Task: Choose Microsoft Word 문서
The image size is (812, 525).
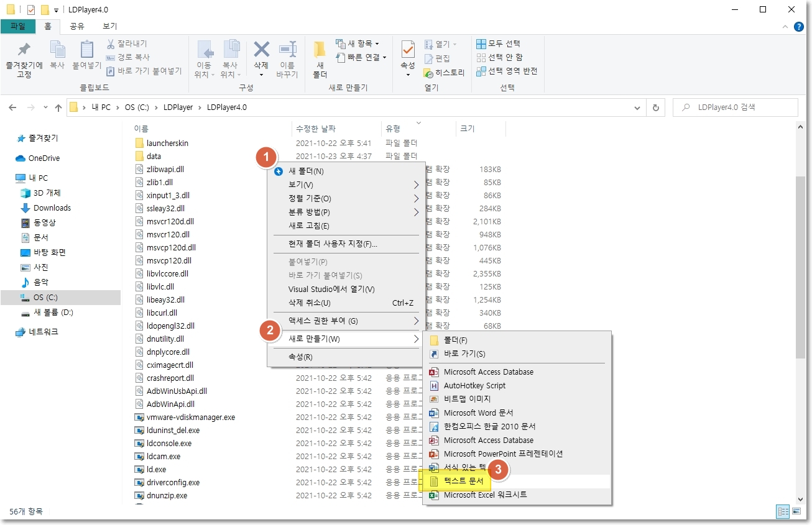Action: (x=517, y=413)
